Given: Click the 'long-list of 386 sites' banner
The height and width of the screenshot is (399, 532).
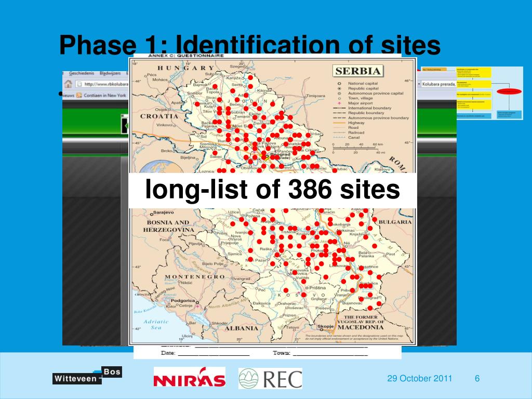Looking at the screenshot, I should point(272,190).
